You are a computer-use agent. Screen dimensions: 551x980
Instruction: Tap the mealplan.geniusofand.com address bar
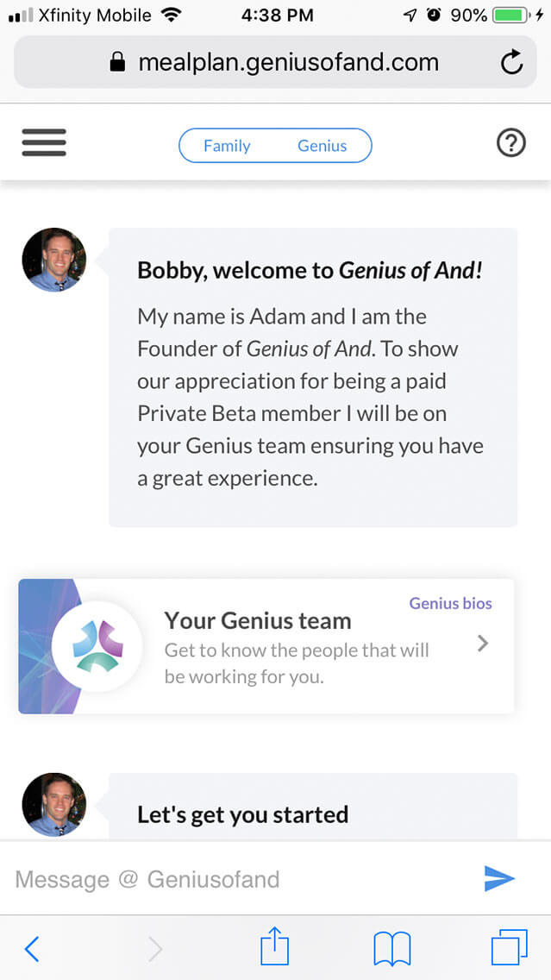coord(275,62)
